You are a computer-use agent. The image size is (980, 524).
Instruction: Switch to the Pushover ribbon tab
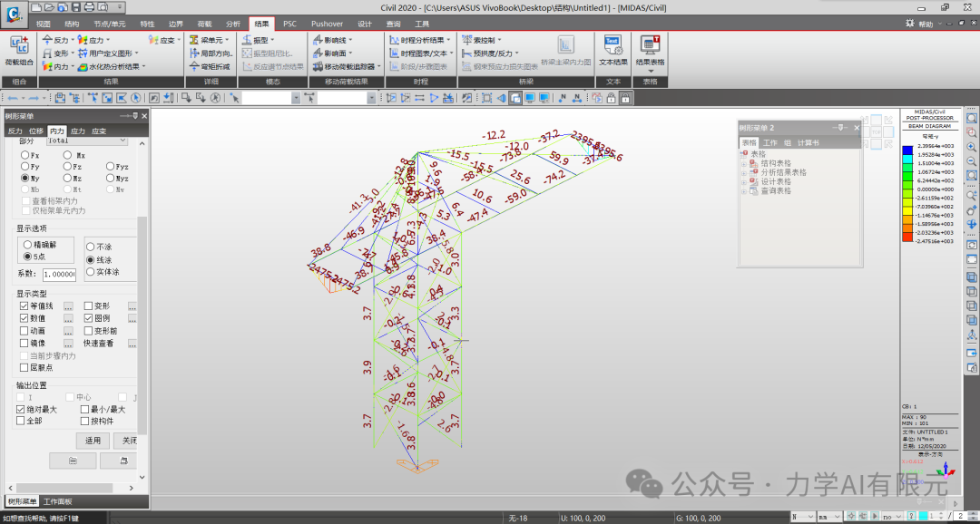[x=327, y=24]
